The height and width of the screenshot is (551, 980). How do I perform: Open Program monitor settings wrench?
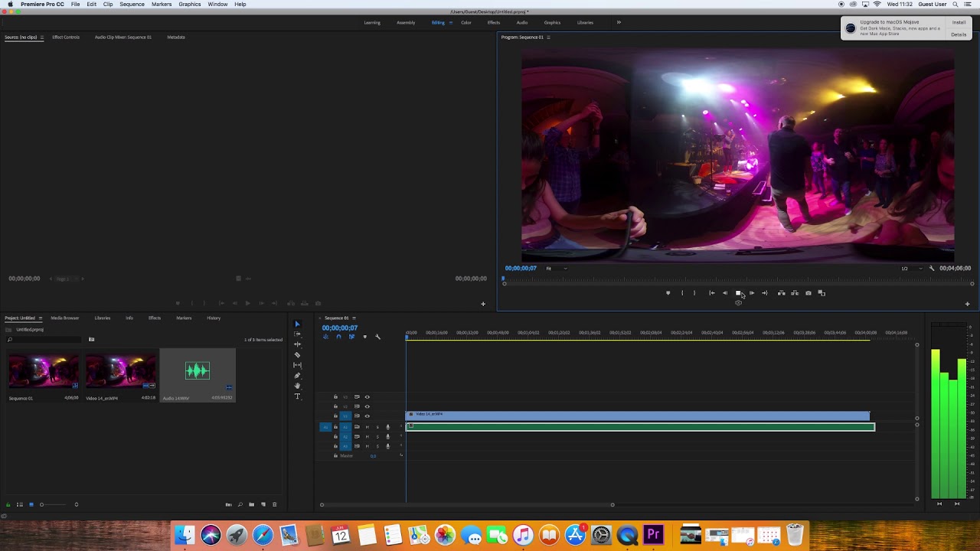931,269
